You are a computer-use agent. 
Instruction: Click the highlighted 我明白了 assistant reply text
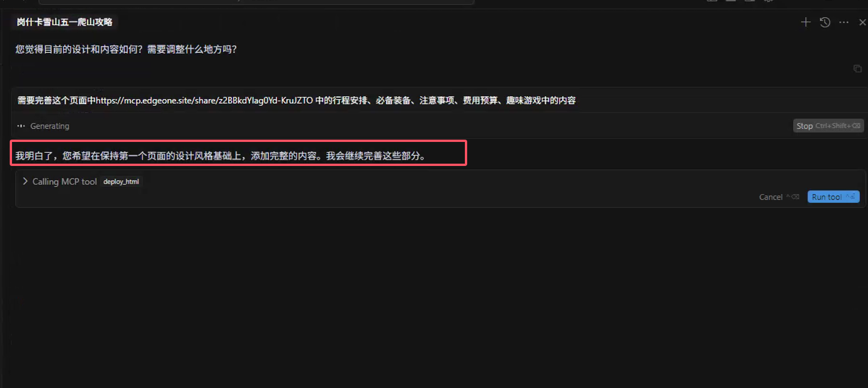pos(220,156)
